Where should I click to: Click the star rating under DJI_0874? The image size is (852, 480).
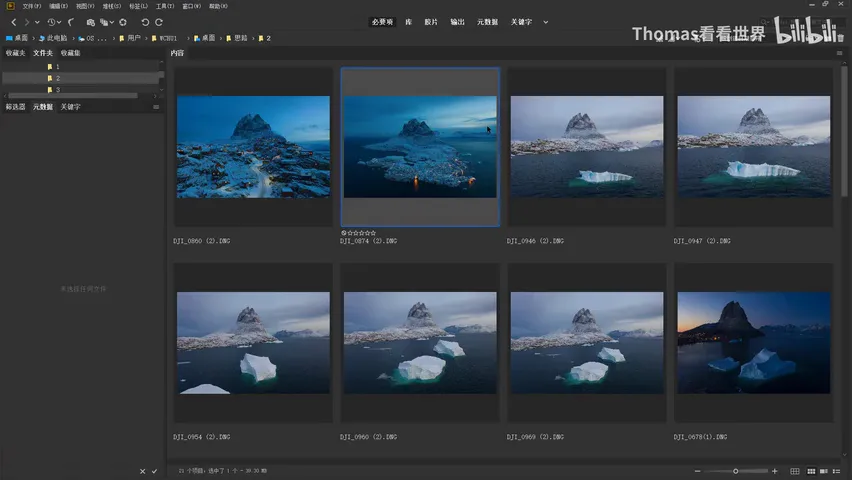pyautogui.click(x=361, y=233)
